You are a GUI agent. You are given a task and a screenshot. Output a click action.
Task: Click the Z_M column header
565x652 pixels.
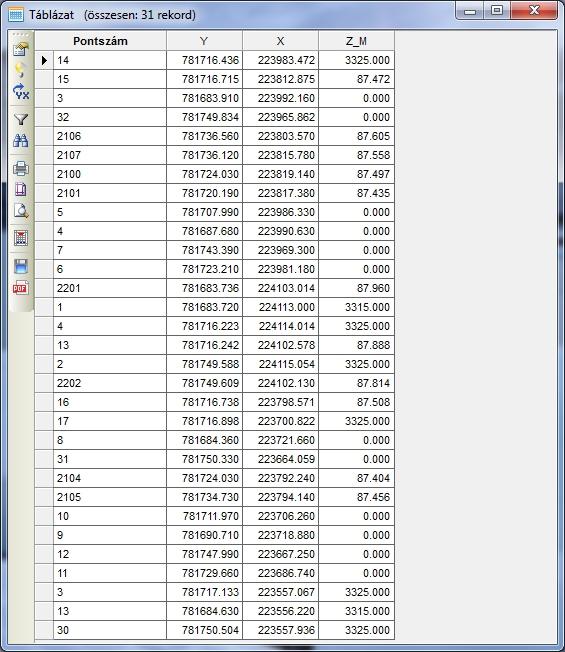coord(356,41)
